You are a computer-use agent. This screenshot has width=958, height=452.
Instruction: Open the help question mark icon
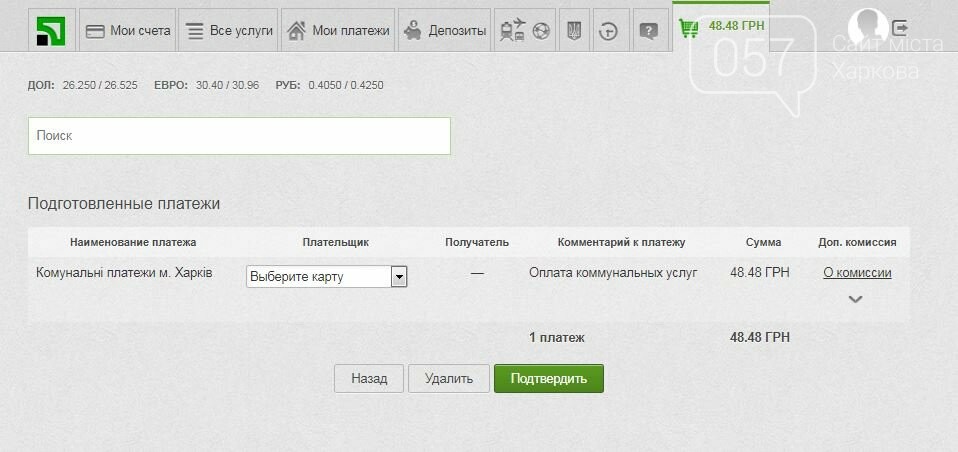(649, 31)
